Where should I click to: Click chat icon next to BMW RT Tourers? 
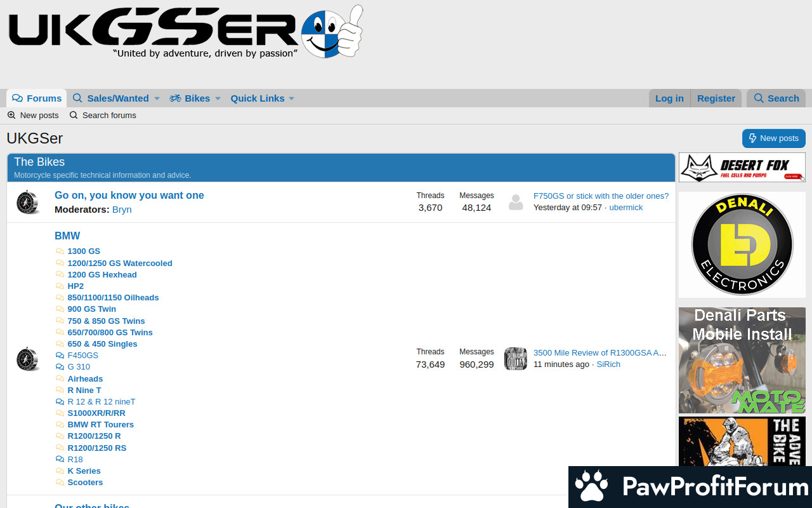point(60,425)
